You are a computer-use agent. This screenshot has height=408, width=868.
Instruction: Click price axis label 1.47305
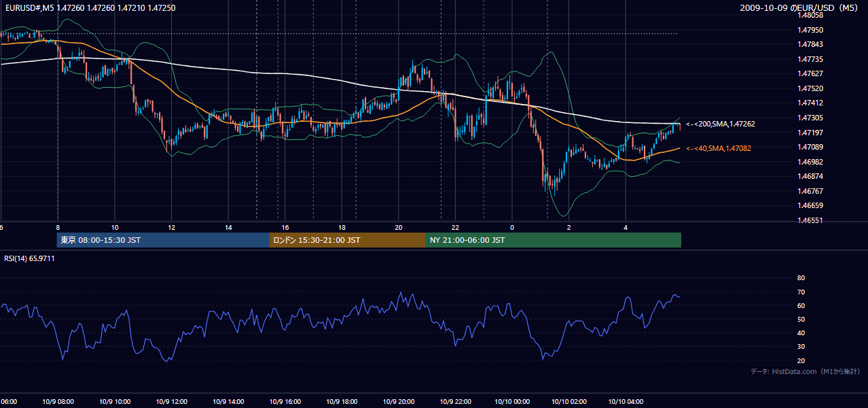pos(811,118)
